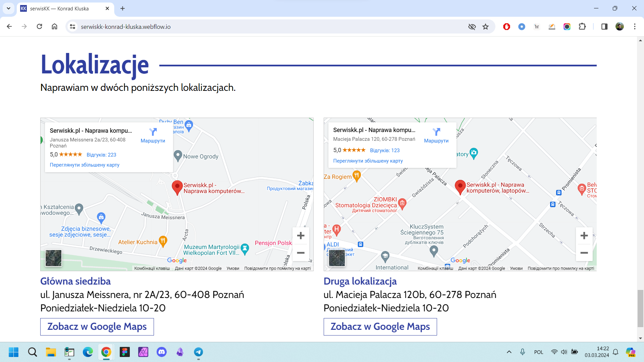
Task: Zoom in on the right map
Action: 584,236
